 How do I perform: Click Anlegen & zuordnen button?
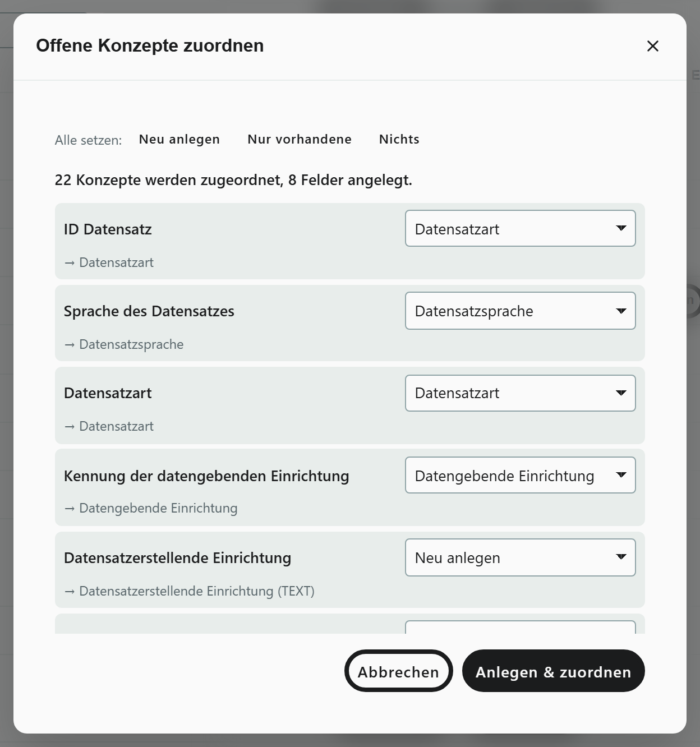pyautogui.click(x=553, y=671)
